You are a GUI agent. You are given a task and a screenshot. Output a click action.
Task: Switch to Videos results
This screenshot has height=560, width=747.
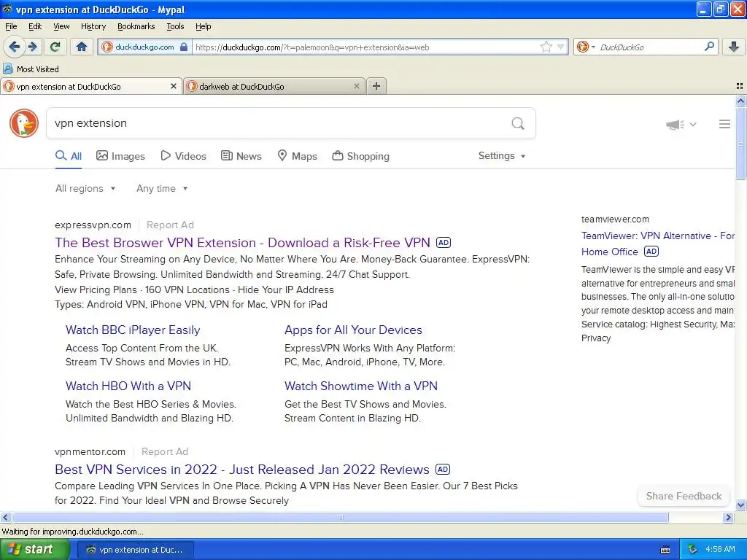pyautogui.click(x=183, y=156)
